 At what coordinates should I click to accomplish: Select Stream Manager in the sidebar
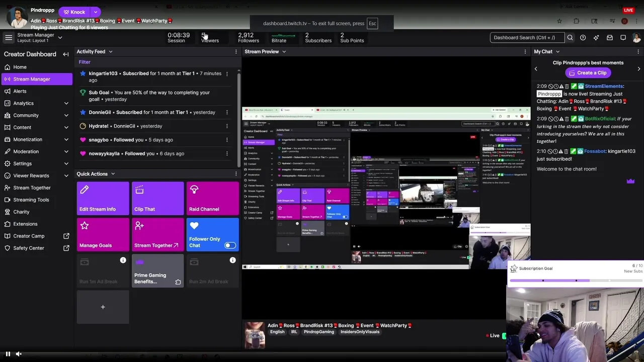point(36,79)
